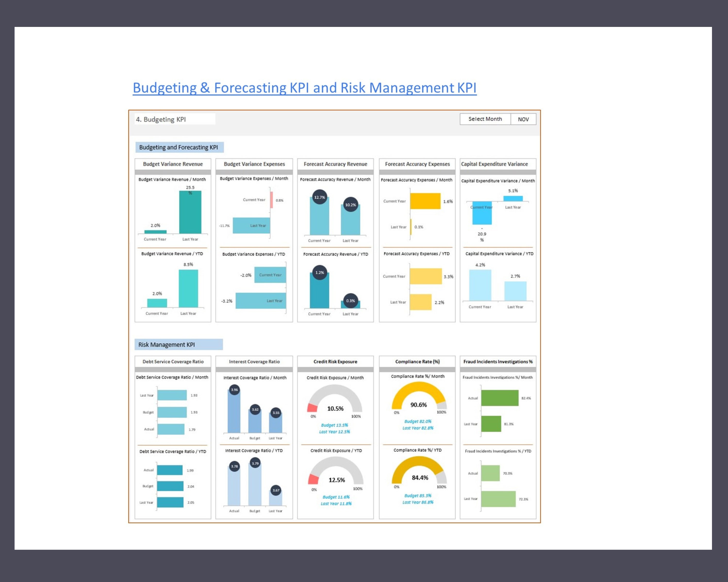The image size is (728, 582).
Task: Click the Forecast Accuracy Expenses card header
Action: 417,164
